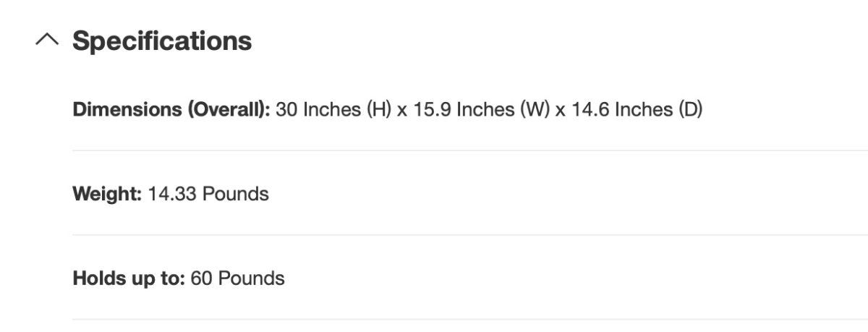
Task: Click the 60 Pounds capacity value
Action: 237,278
